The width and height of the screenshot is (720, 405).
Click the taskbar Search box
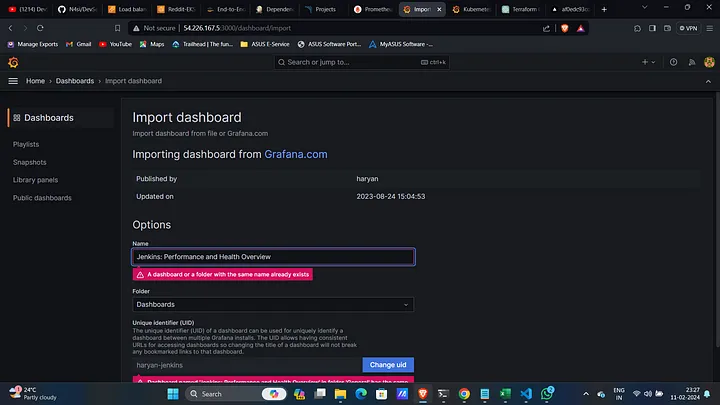pyautogui.click(x=236, y=394)
